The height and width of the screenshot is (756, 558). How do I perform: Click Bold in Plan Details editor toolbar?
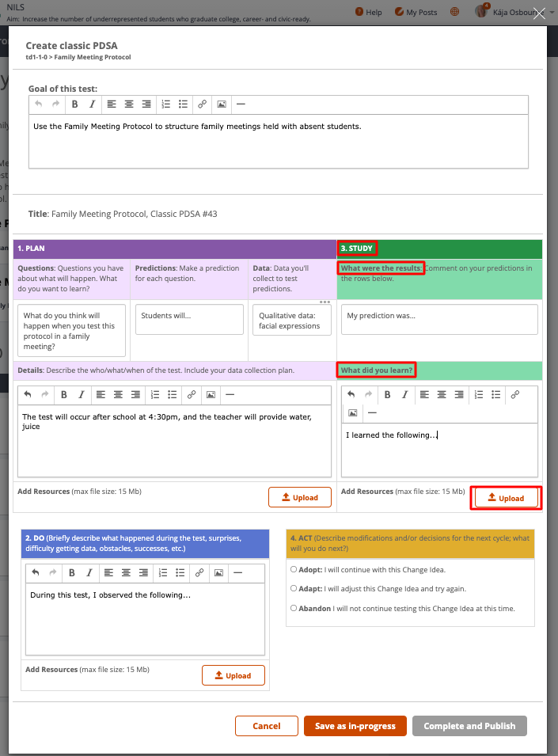pyautogui.click(x=63, y=395)
